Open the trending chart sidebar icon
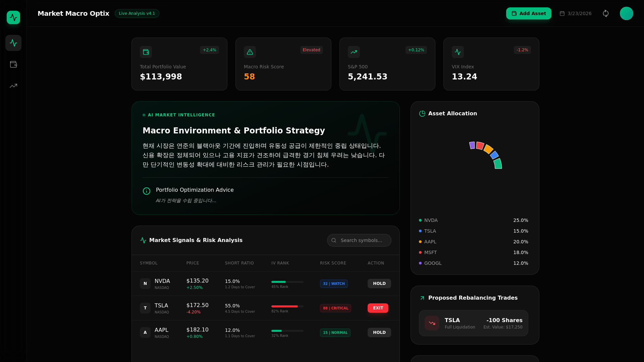Viewport: 644px width, 362px height. tap(13, 86)
